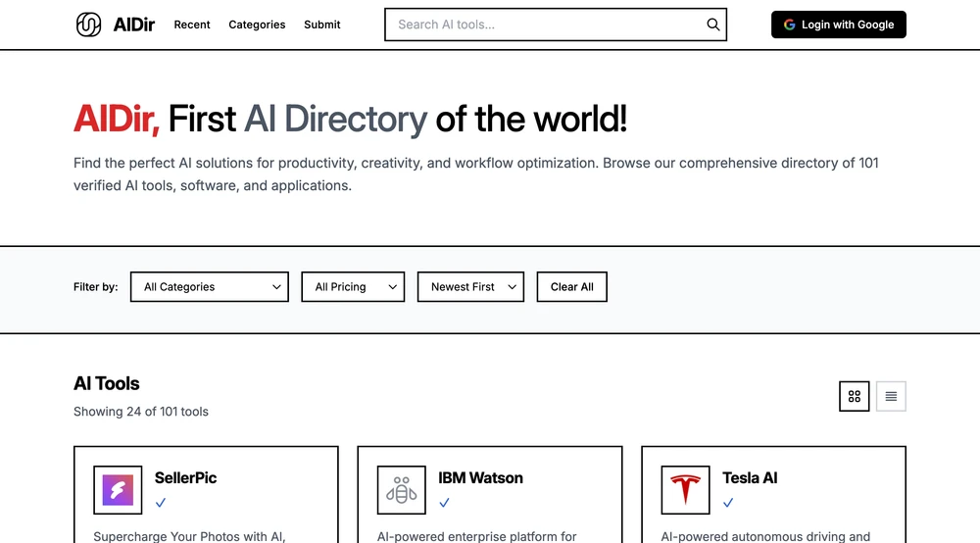The image size is (980, 543).
Task: Click the 'Filter by:' label
Action: click(96, 287)
